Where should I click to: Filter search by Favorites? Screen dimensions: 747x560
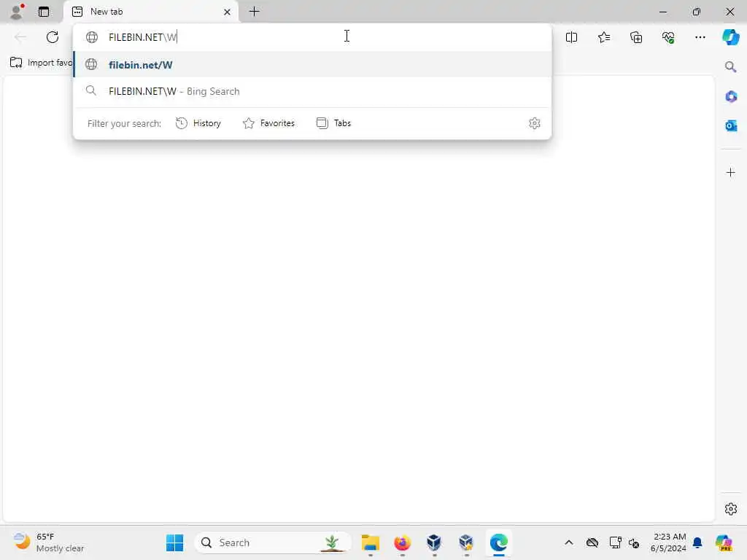268,123
